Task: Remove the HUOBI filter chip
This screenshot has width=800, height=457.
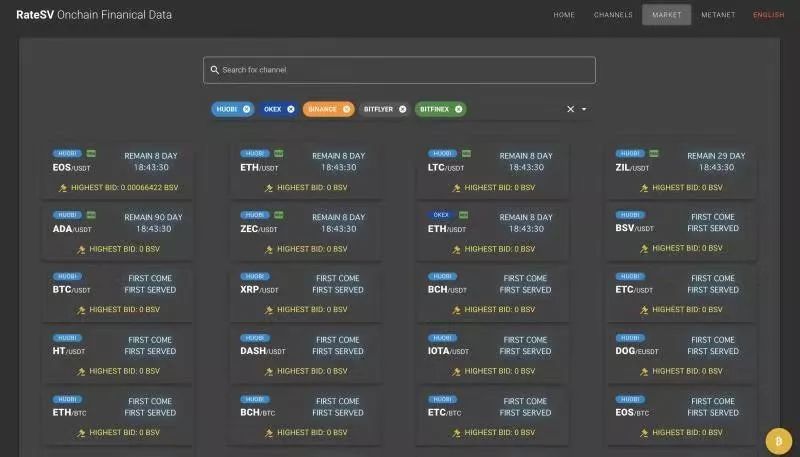Action: click(x=246, y=109)
